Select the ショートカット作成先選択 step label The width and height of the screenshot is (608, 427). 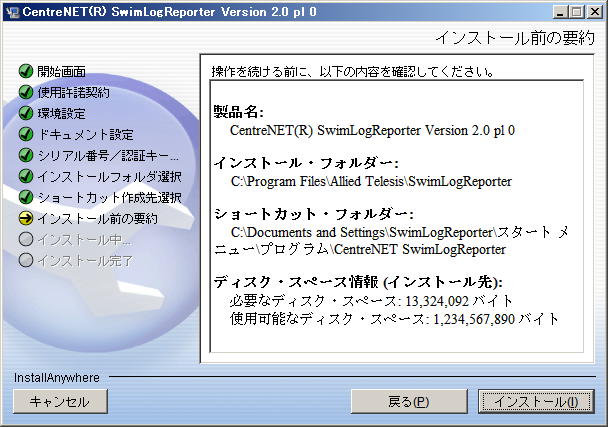(x=110, y=197)
